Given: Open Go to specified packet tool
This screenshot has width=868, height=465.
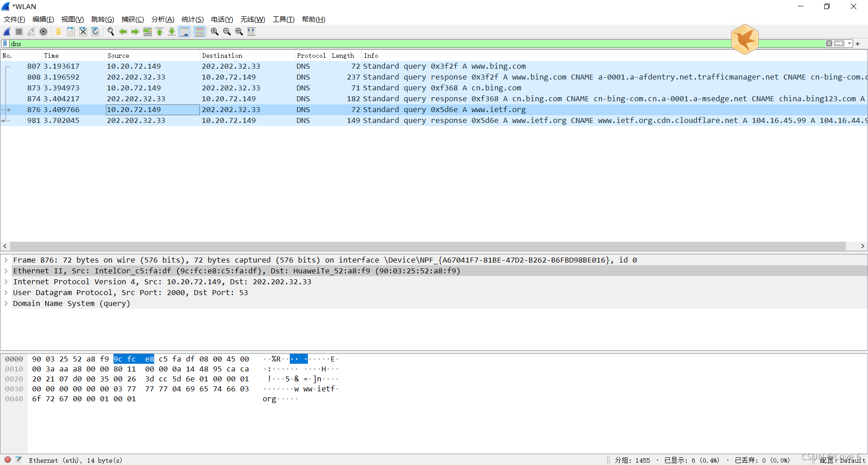Looking at the screenshot, I should pyautogui.click(x=147, y=32).
